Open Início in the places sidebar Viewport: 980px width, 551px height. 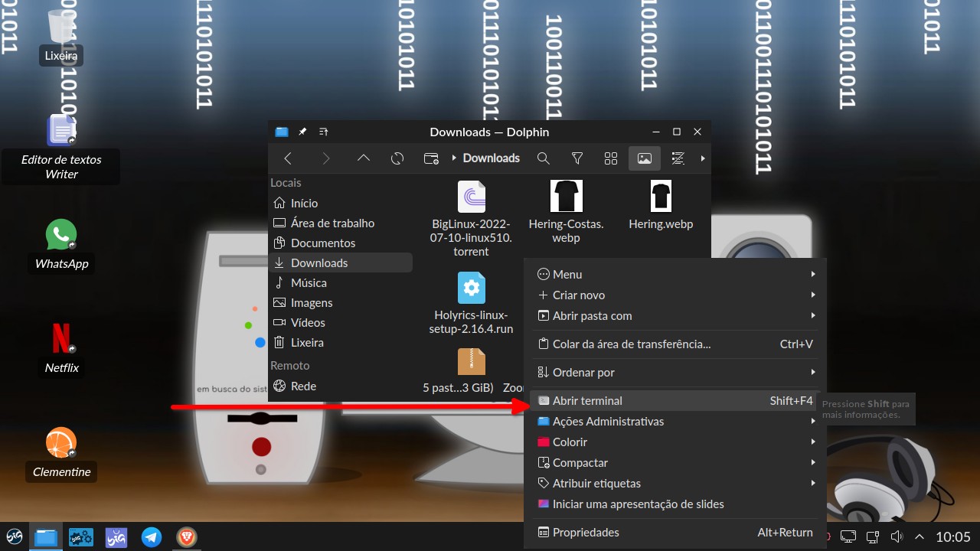point(341,203)
